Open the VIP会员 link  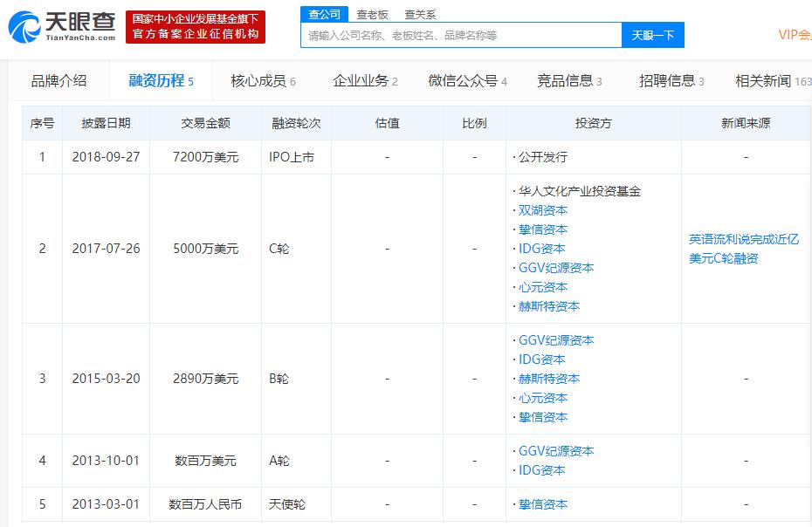[x=795, y=35]
